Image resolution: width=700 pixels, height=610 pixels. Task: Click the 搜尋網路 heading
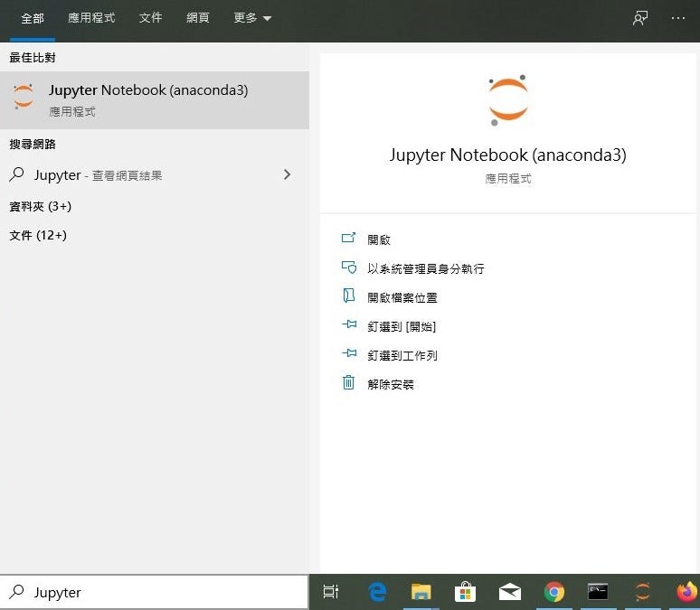[x=33, y=144]
